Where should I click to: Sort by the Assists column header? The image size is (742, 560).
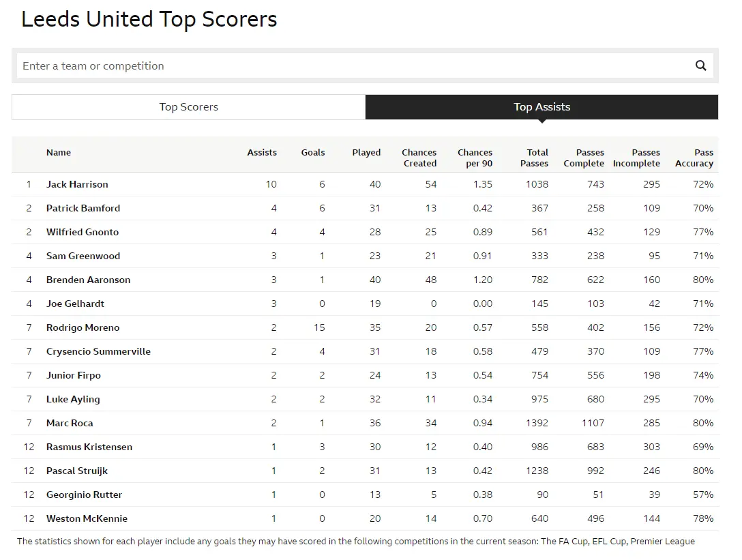point(262,153)
